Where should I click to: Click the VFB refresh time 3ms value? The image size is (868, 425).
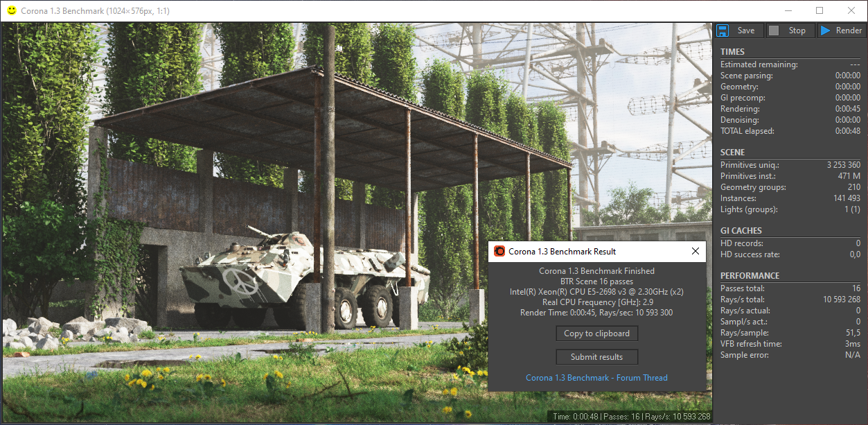tap(853, 344)
